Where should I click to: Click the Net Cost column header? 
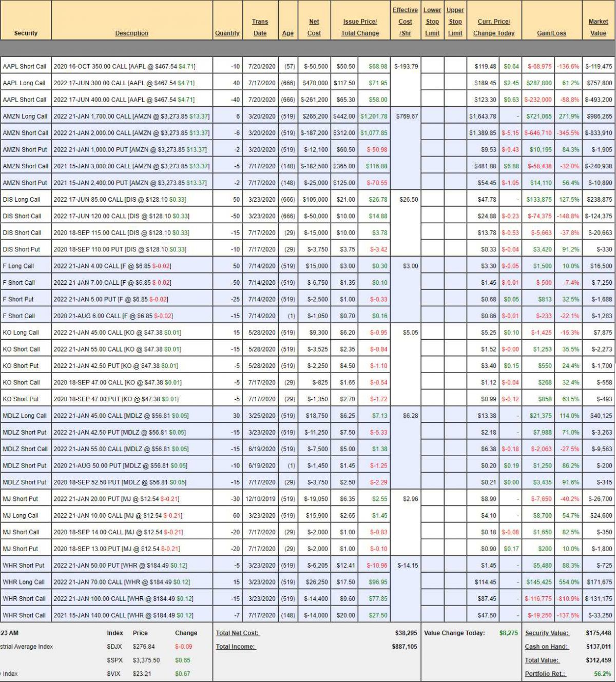[x=314, y=27]
